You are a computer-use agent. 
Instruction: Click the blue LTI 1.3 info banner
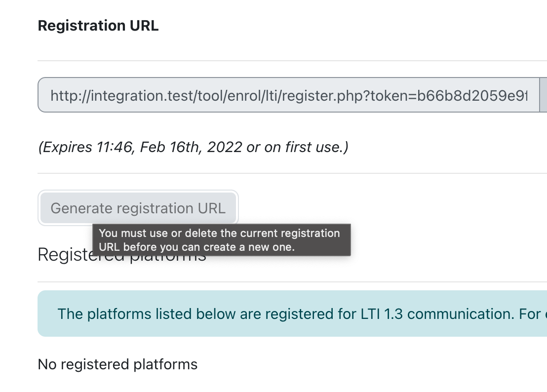292,314
